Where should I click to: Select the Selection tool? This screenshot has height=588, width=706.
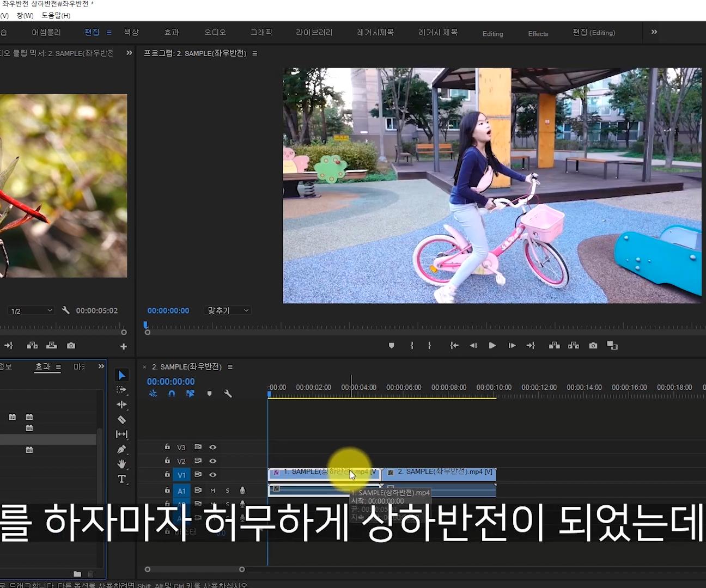122,374
